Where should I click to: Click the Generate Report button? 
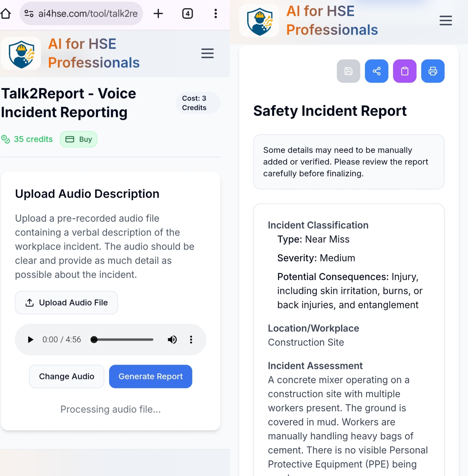pos(151,376)
